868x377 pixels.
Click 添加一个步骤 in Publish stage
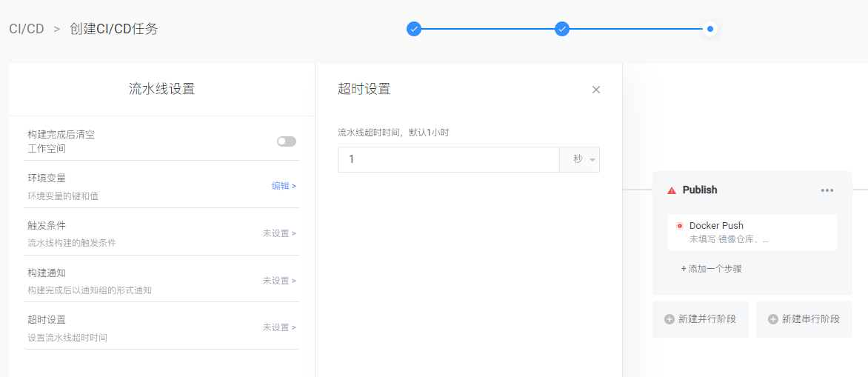pyautogui.click(x=712, y=269)
